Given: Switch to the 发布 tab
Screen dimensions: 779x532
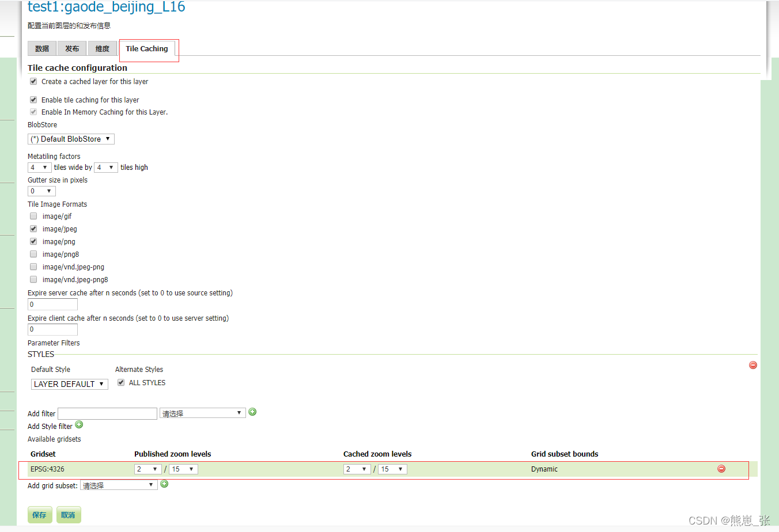Looking at the screenshot, I should click(x=72, y=48).
